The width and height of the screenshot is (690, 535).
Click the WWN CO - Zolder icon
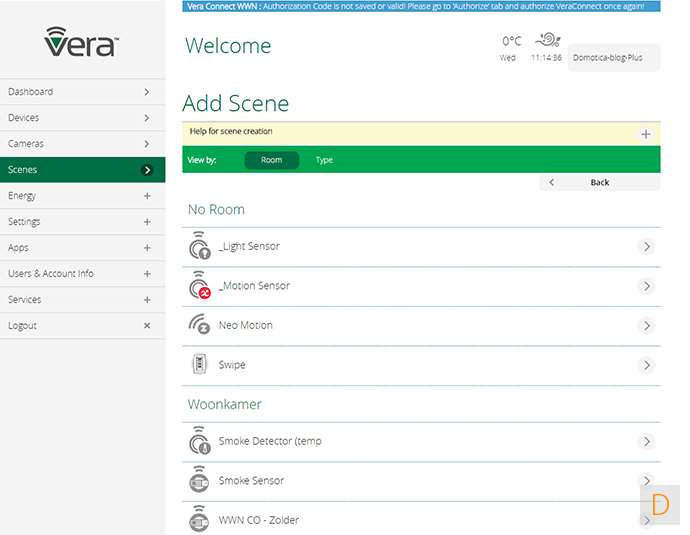[199, 519]
